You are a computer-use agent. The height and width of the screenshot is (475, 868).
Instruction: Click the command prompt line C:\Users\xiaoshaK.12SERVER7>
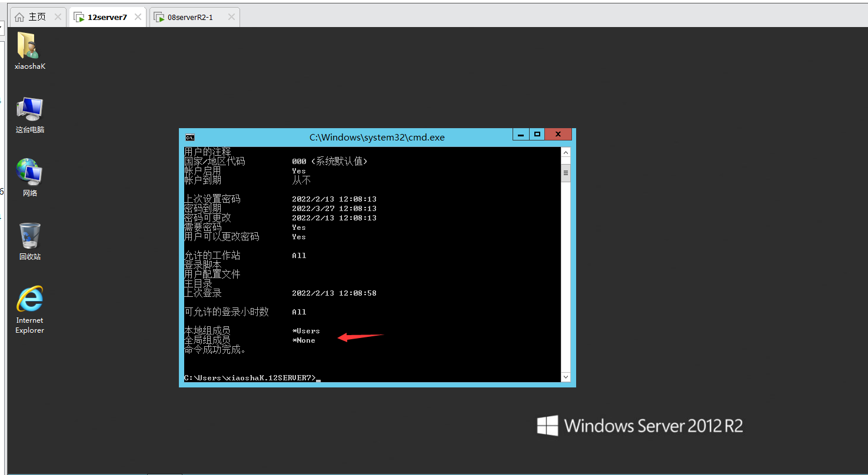pyautogui.click(x=250, y=378)
